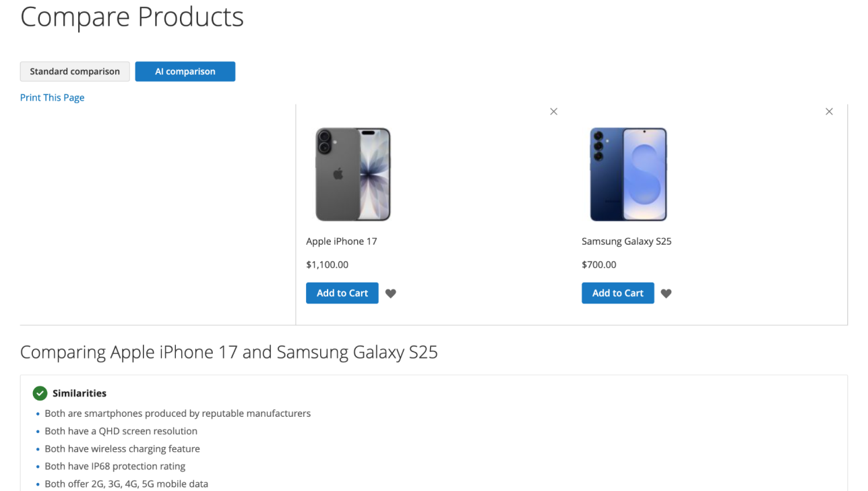Switch to Standard comparison view
This screenshot has height=491, width=868.
[x=75, y=71]
